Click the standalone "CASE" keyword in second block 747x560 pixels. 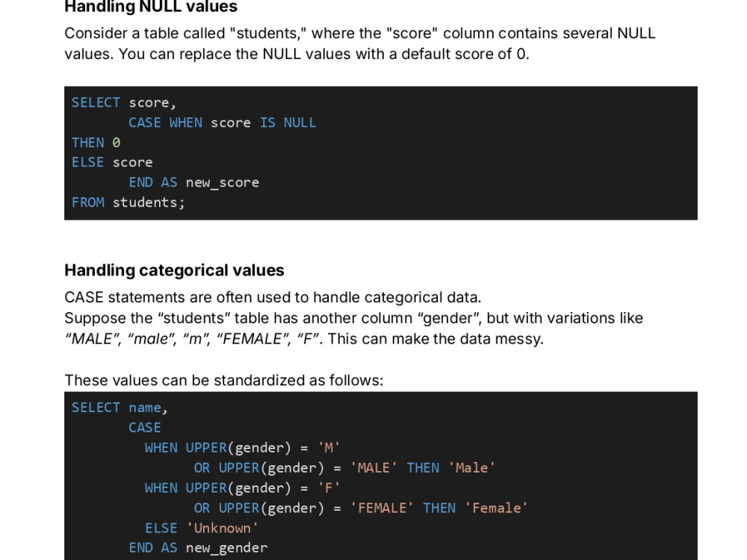click(145, 428)
